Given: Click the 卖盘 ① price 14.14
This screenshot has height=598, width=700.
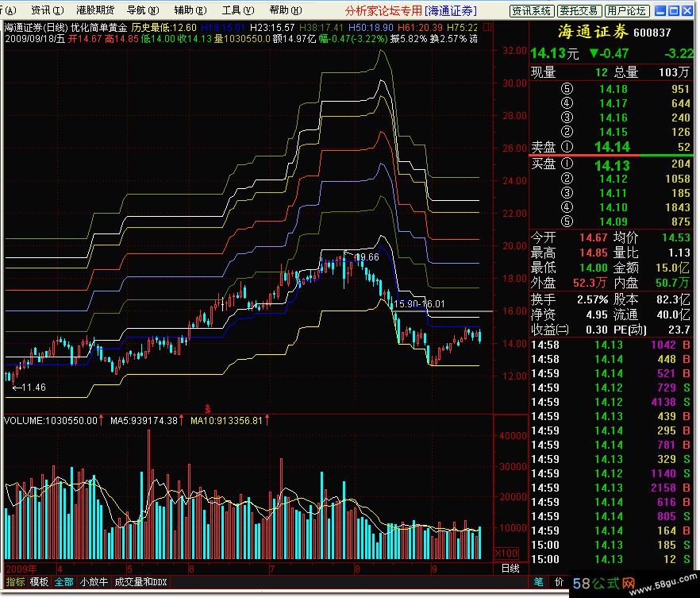Looking at the screenshot, I should (612, 147).
